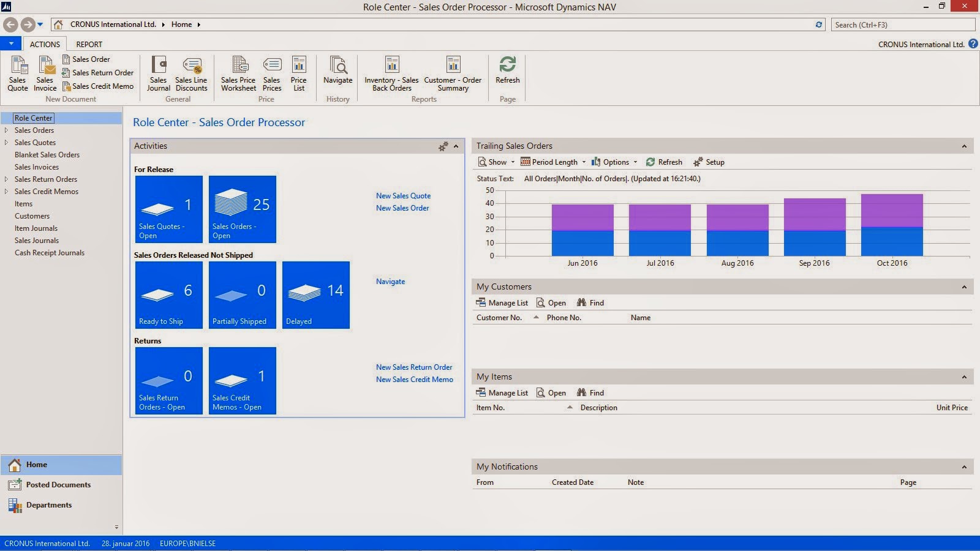The image size is (980, 551).
Task: Click New Sales Credit Memo link
Action: tap(415, 380)
